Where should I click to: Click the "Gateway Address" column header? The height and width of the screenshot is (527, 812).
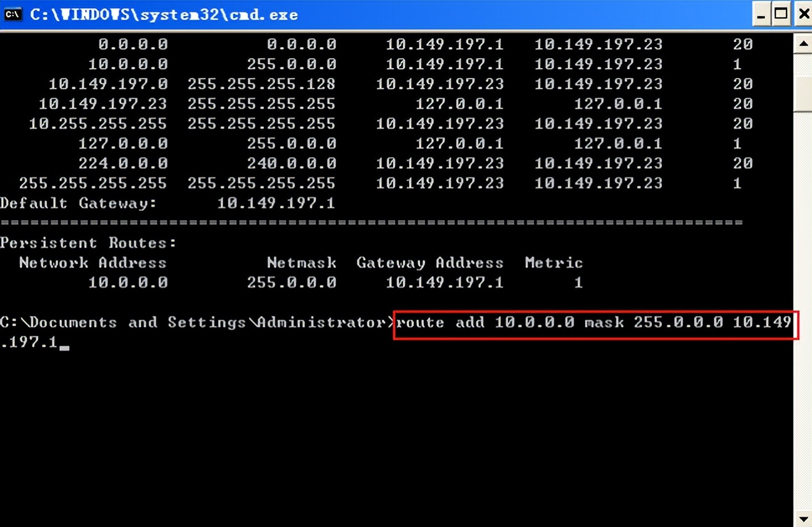point(430,263)
